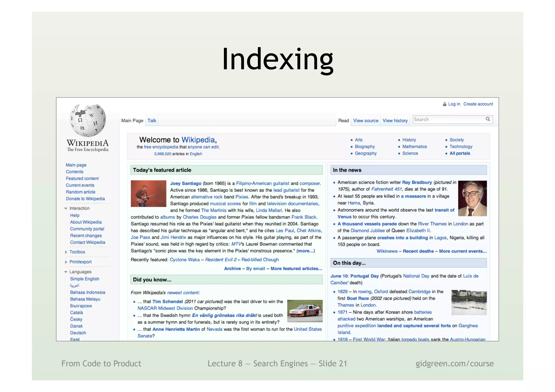
Task: Open Featured content sidebar link
Action: pyautogui.click(x=82, y=179)
